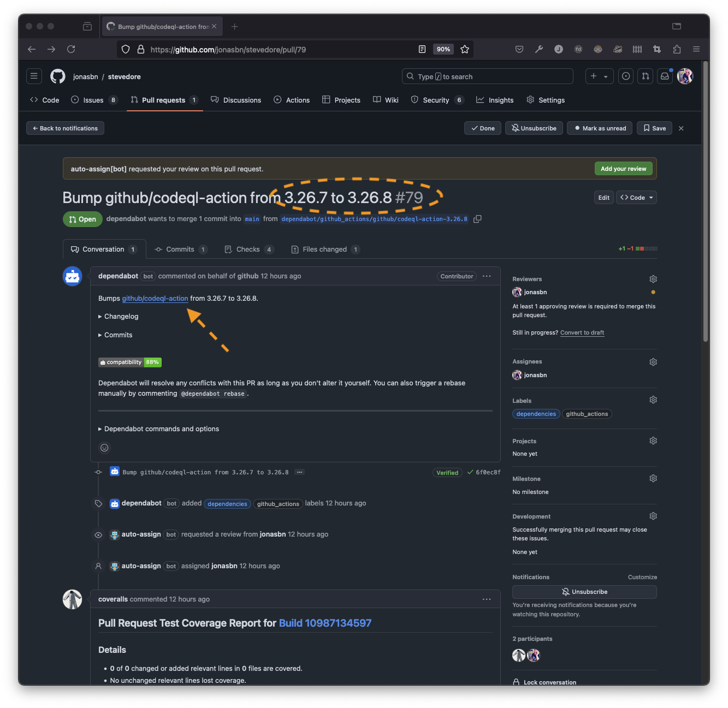Open coveralls comment options ellipsis

point(487,599)
